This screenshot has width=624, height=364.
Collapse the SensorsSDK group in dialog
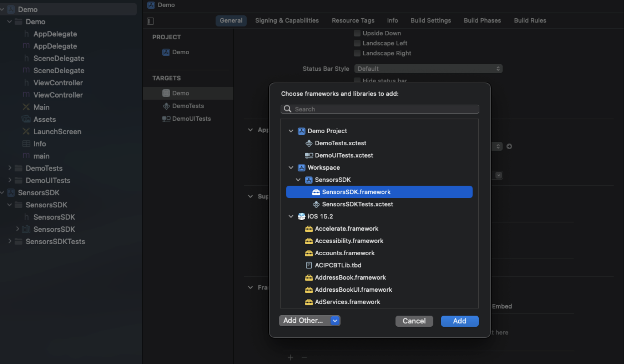(x=298, y=180)
